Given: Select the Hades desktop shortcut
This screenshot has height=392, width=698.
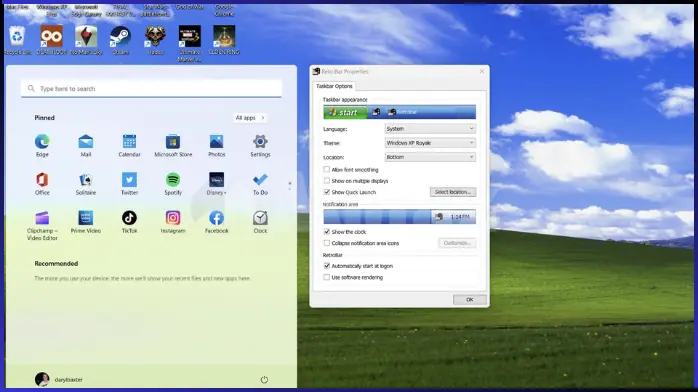Looking at the screenshot, I should tap(155, 40).
